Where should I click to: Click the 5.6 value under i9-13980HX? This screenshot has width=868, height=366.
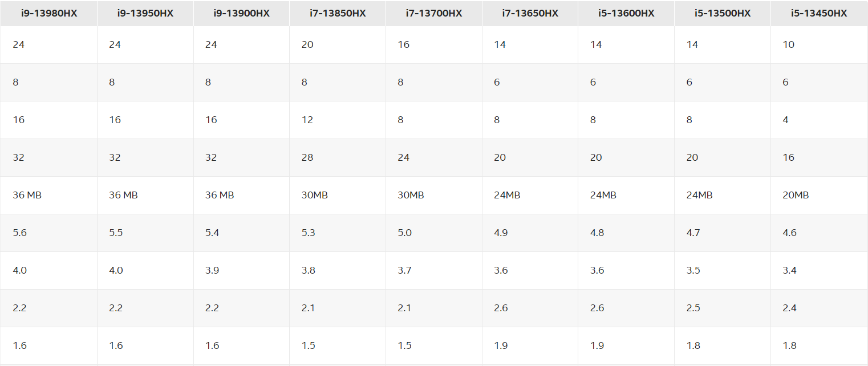pyautogui.click(x=19, y=233)
